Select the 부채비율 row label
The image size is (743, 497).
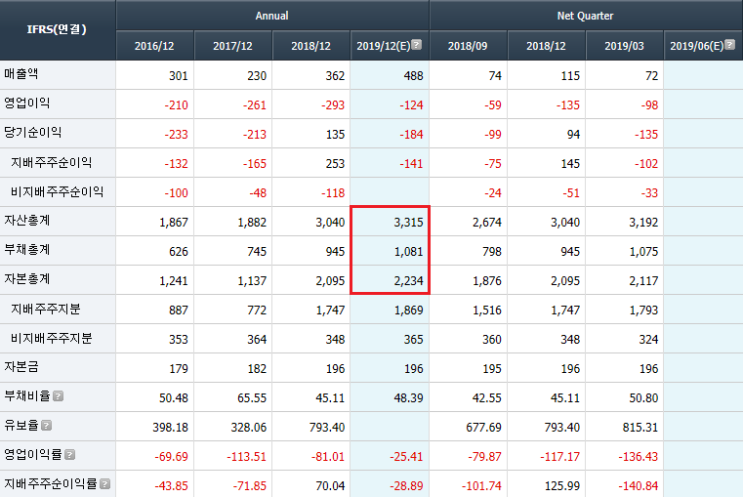click(x=27, y=396)
